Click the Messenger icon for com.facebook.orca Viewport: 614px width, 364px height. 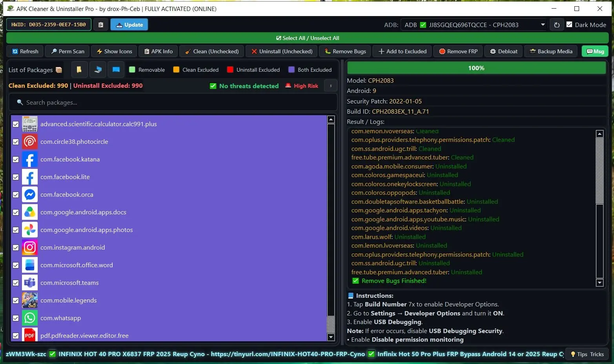[30, 195]
